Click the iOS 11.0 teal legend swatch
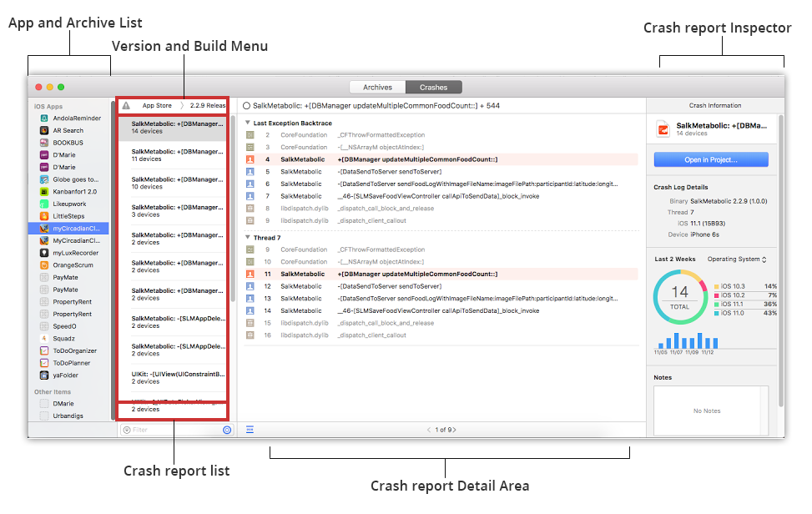Screen dimensions: 812x514 pyautogui.click(x=717, y=314)
